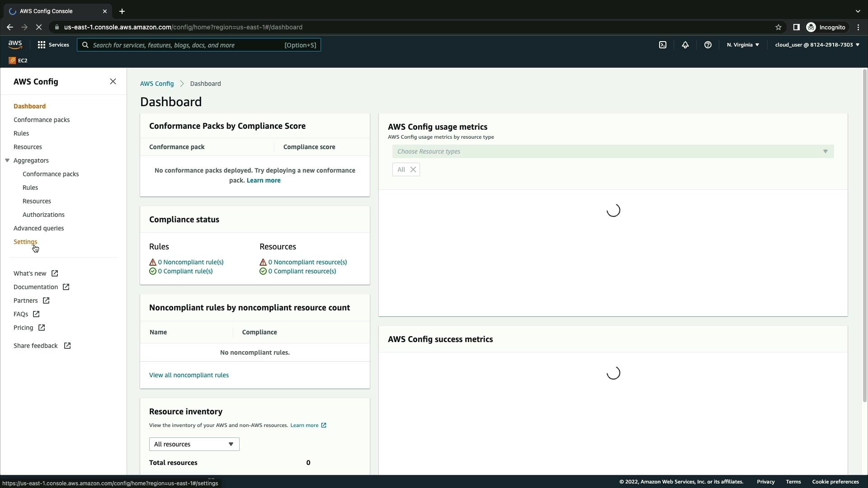The image size is (868, 488).
Task: Open cloud_user account menu
Action: 817,45
